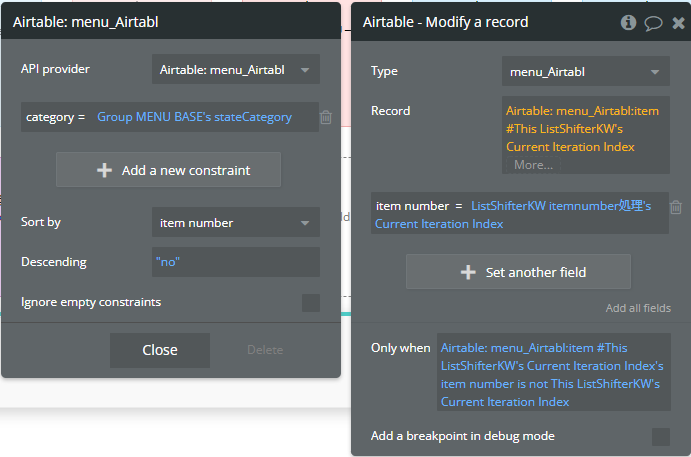Edit Group MENU BASE's stateCategory expression
The height and width of the screenshot is (457, 691).
[x=194, y=117]
